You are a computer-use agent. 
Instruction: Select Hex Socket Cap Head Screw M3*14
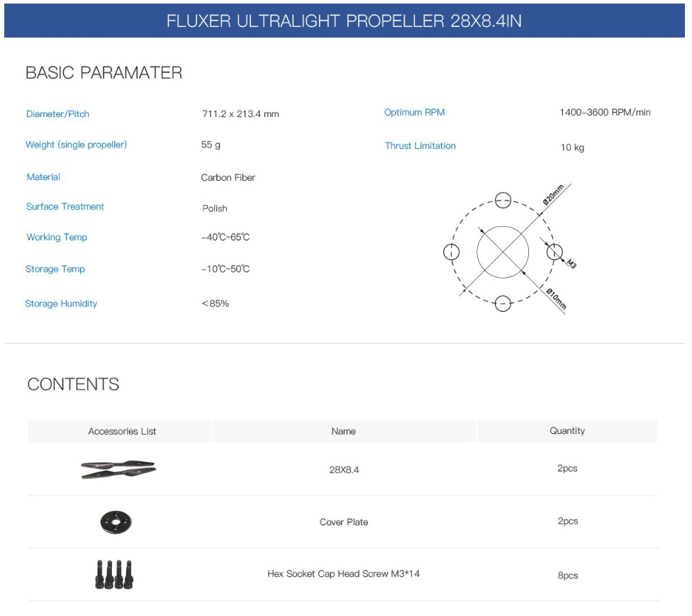point(343,573)
